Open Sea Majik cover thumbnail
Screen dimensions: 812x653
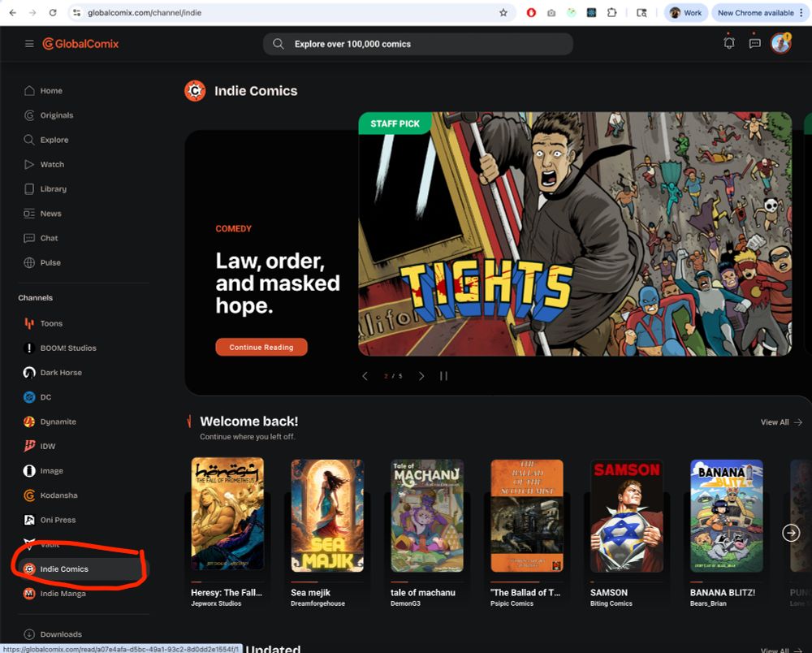pyautogui.click(x=327, y=515)
